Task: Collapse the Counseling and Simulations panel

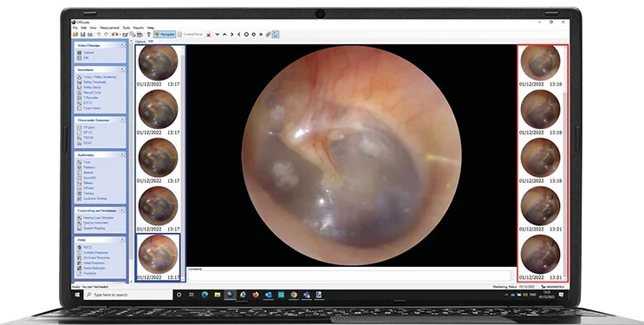Action: coord(122,211)
